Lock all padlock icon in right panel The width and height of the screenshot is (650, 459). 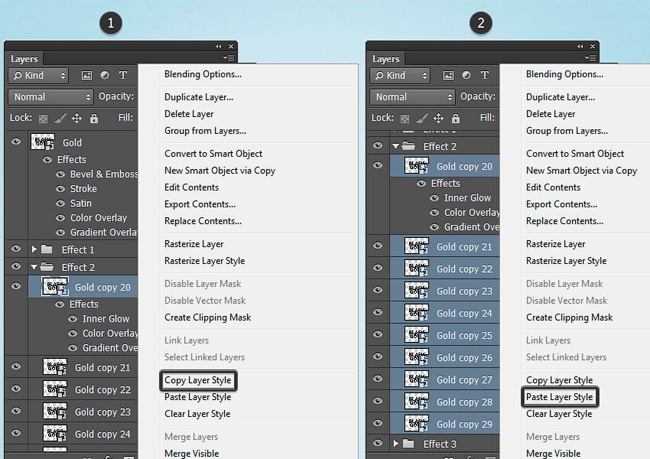(x=456, y=119)
